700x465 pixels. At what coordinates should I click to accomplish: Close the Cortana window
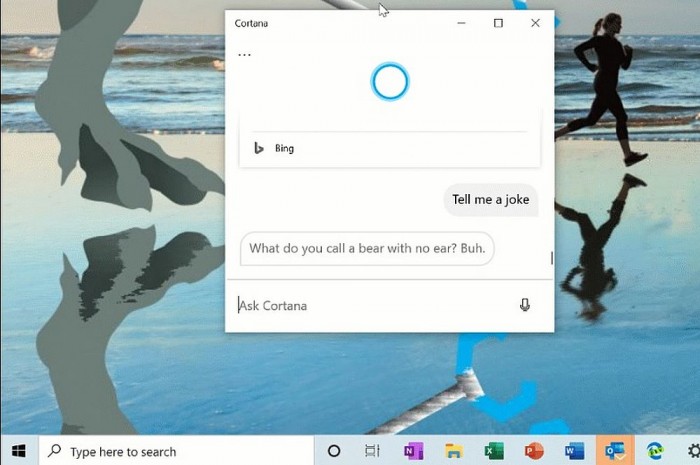pos(535,23)
